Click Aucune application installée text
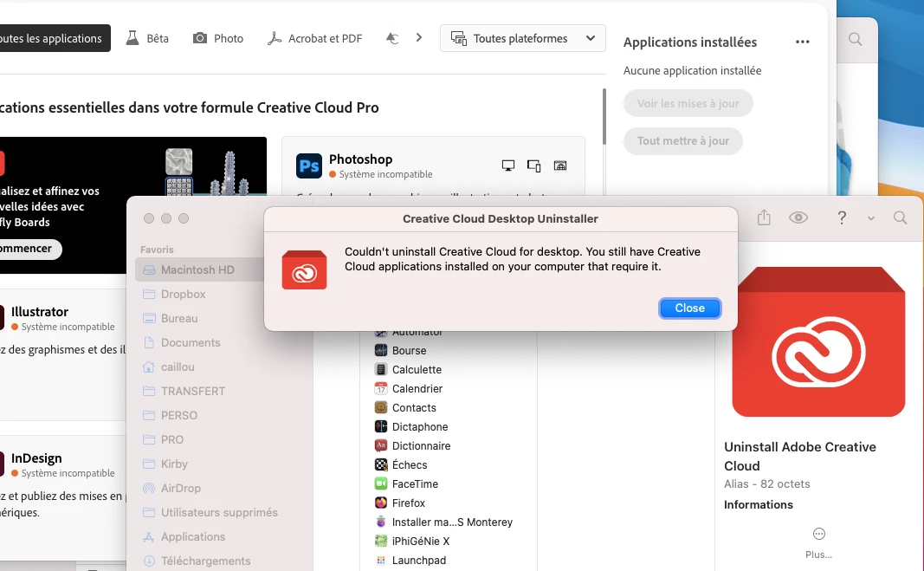Viewport: 924px width, 571px height. click(x=693, y=71)
